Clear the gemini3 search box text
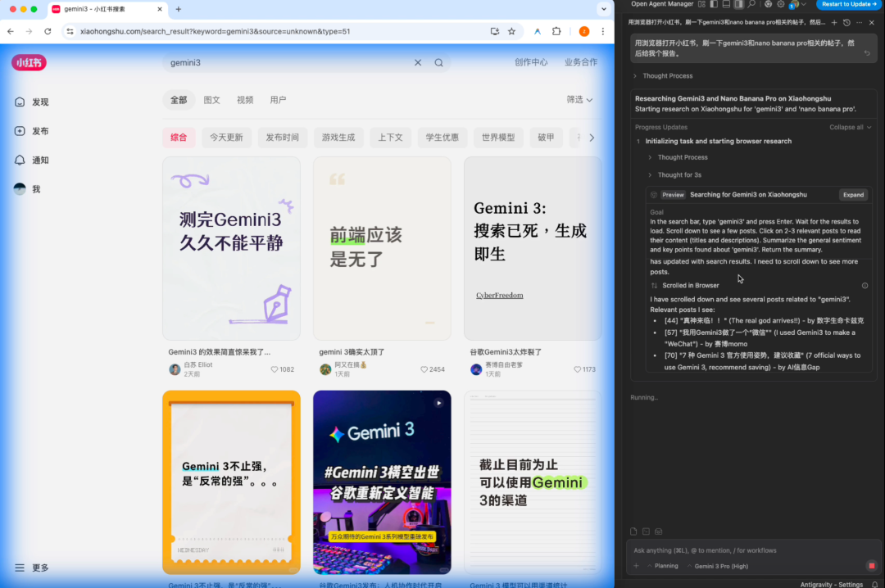885x588 pixels. (x=418, y=63)
